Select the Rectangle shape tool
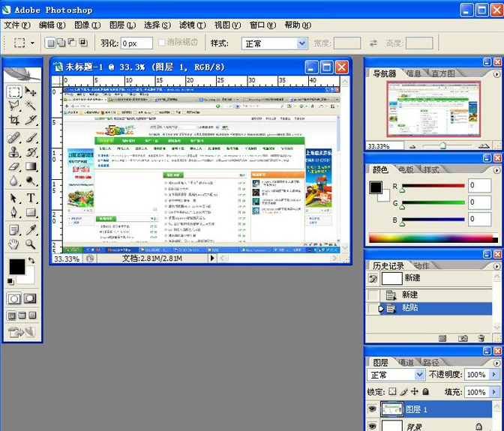The width and height of the screenshot is (504, 431). click(x=31, y=212)
